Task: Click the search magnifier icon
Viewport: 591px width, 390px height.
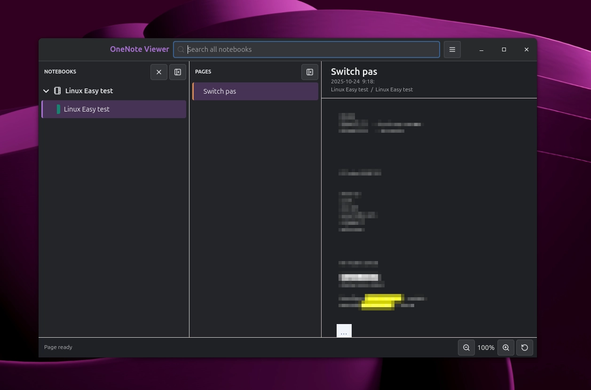Action: (181, 49)
